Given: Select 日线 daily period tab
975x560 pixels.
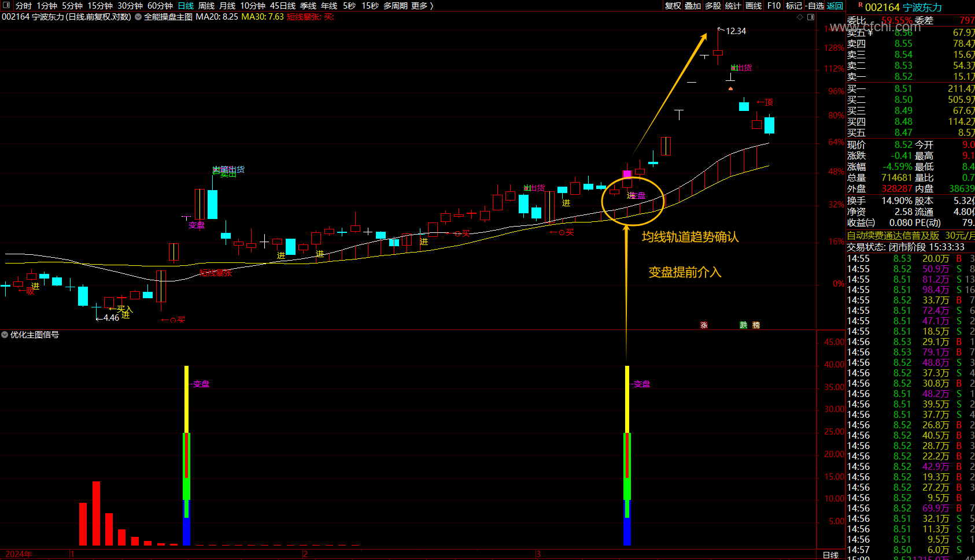Looking at the screenshot, I should tap(186, 5).
